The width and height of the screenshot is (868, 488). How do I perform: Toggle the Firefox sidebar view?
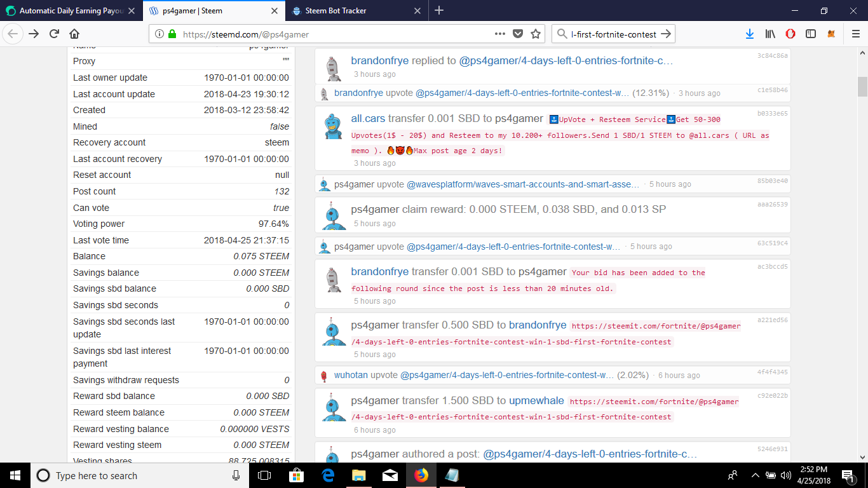tap(811, 34)
